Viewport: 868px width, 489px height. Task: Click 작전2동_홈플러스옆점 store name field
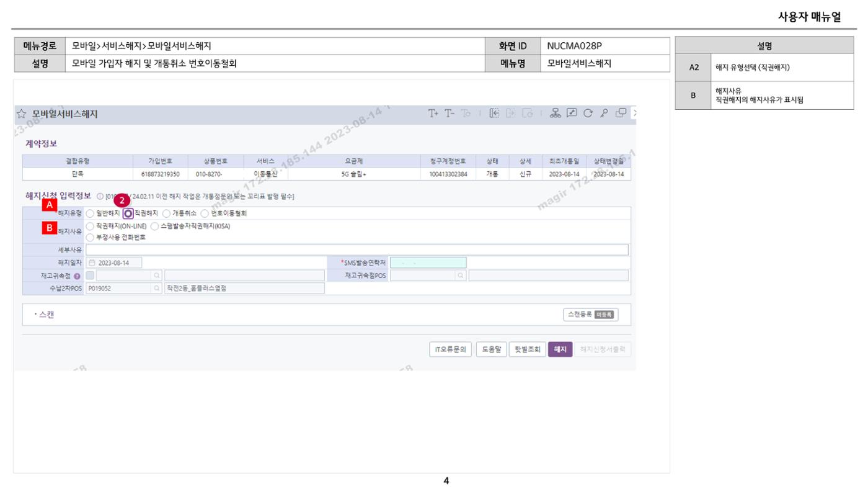(244, 289)
